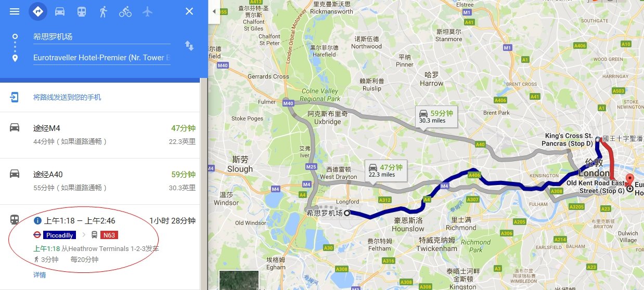Select the flight travel mode icon
This screenshot has height=290, width=644.
[148, 11]
